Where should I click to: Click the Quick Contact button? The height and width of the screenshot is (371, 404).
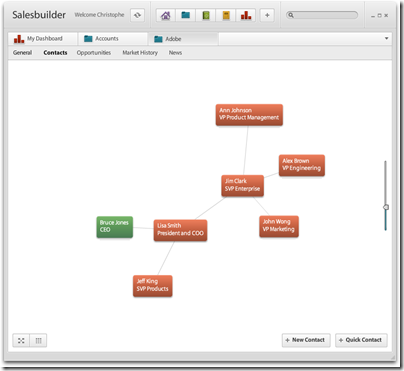361,340
